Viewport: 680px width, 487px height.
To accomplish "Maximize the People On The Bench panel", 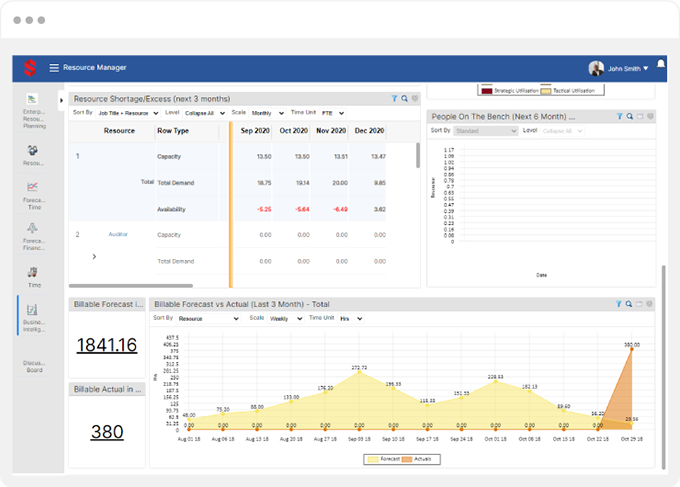I will pos(640,116).
